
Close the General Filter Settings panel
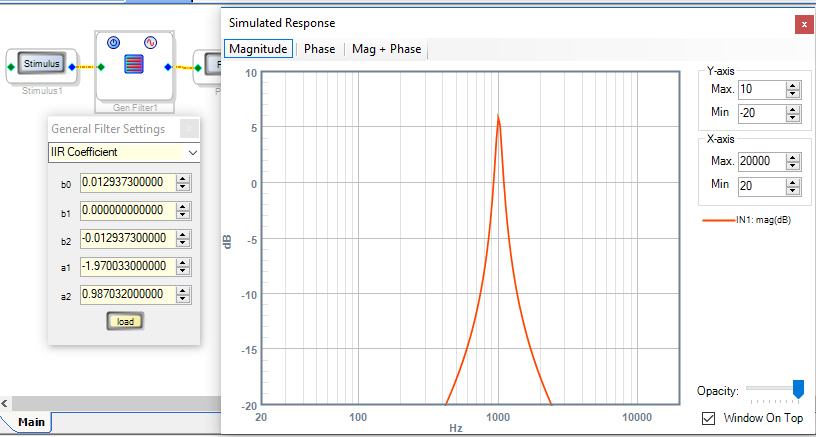(x=189, y=128)
